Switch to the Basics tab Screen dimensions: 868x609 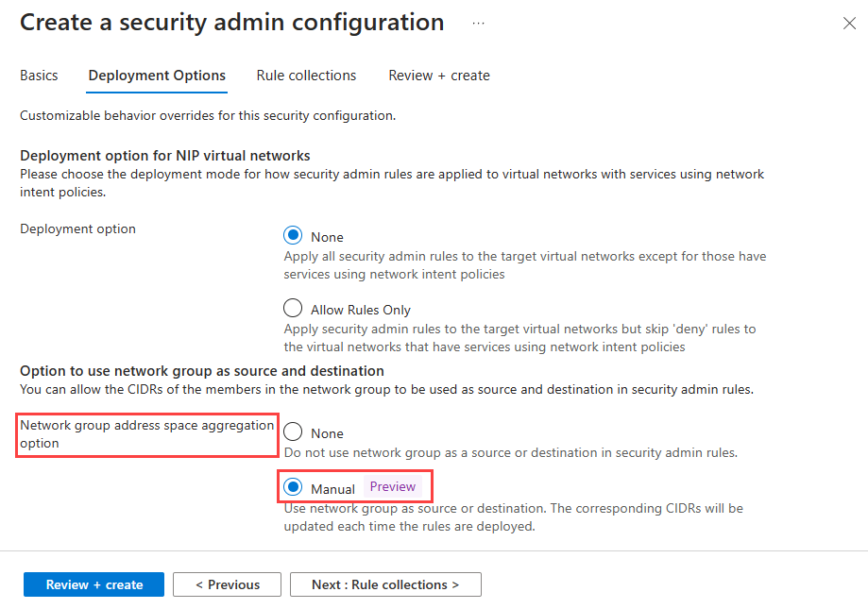coord(39,76)
